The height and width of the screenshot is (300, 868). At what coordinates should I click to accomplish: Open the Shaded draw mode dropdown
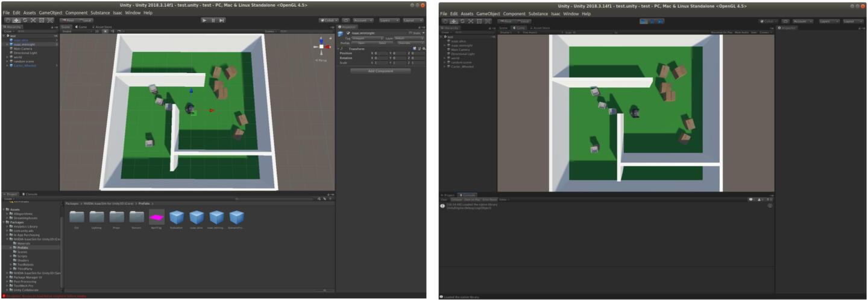[75, 31]
